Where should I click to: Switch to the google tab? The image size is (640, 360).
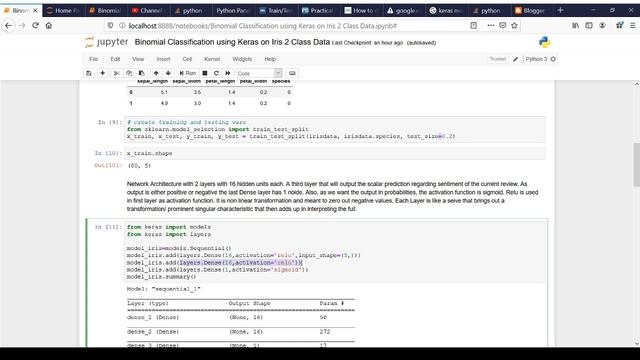click(403, 11)
